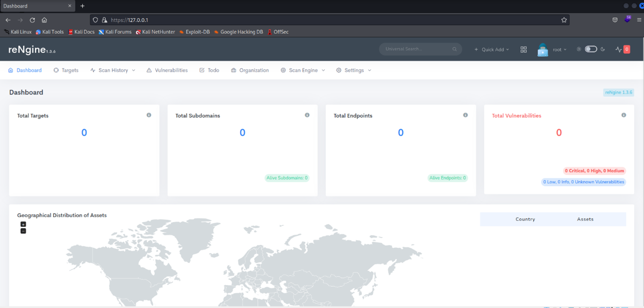
Task: Click the Organization building icon
Action: (234, 70)
